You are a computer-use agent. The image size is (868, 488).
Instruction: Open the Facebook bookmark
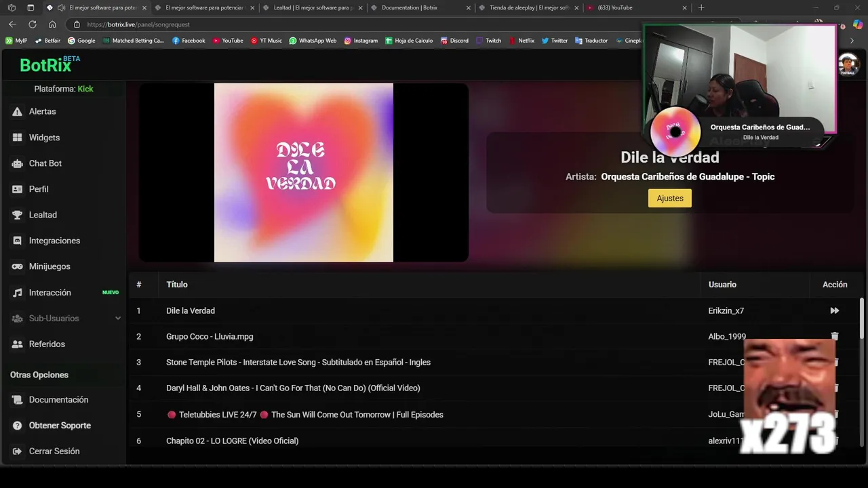189,41
